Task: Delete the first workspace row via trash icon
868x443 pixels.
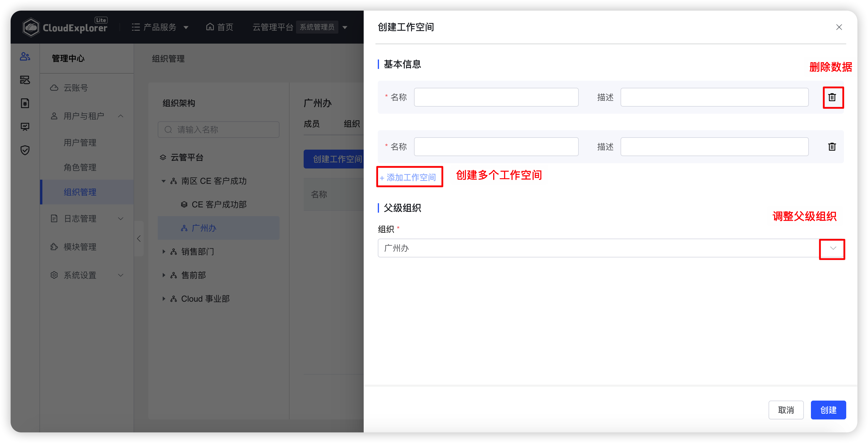Action: pos(832,97)
